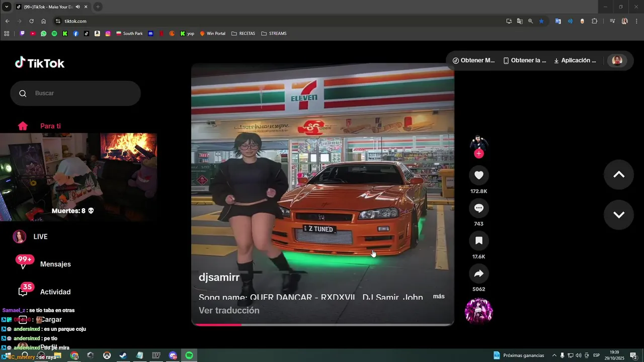Open the Chrome three-dot menu
644x362 pixels.
pyautogui.click(x=637, y=21)
